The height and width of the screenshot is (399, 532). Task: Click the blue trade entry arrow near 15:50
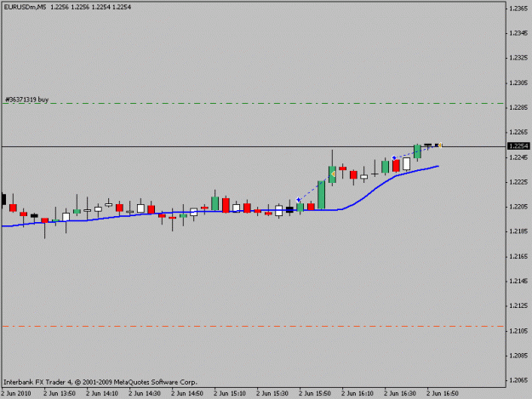click(x=299, y=200)
